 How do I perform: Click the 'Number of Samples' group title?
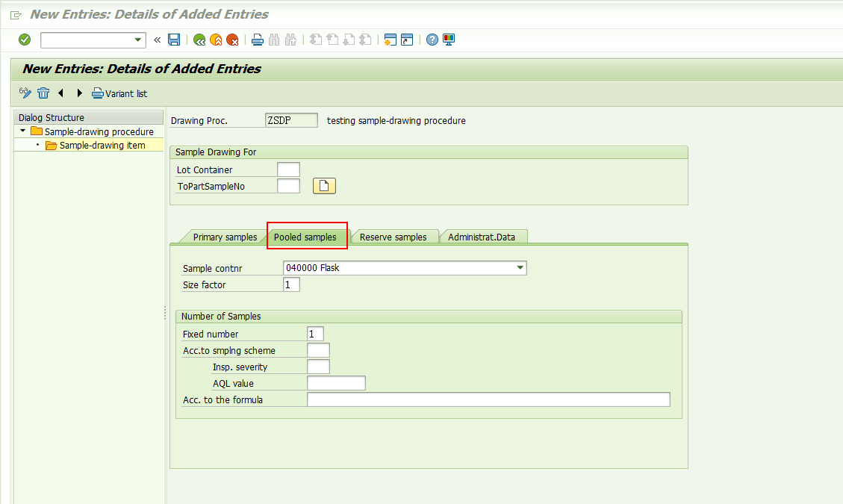coord(221,317)
